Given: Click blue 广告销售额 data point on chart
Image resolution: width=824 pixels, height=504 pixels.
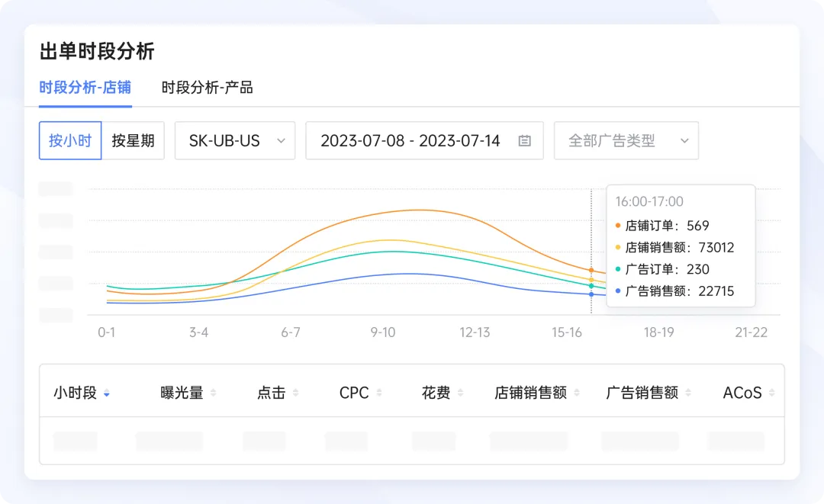Looking at the screenshot, I should click(x=591, y=294).
